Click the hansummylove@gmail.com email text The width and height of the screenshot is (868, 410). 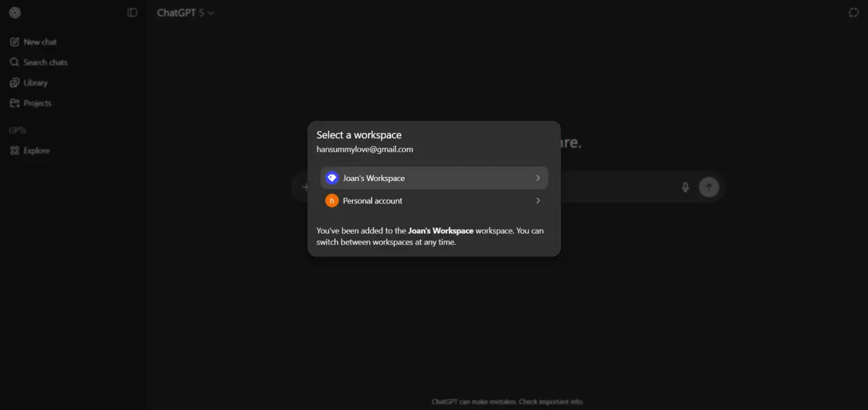click(365, 149)
